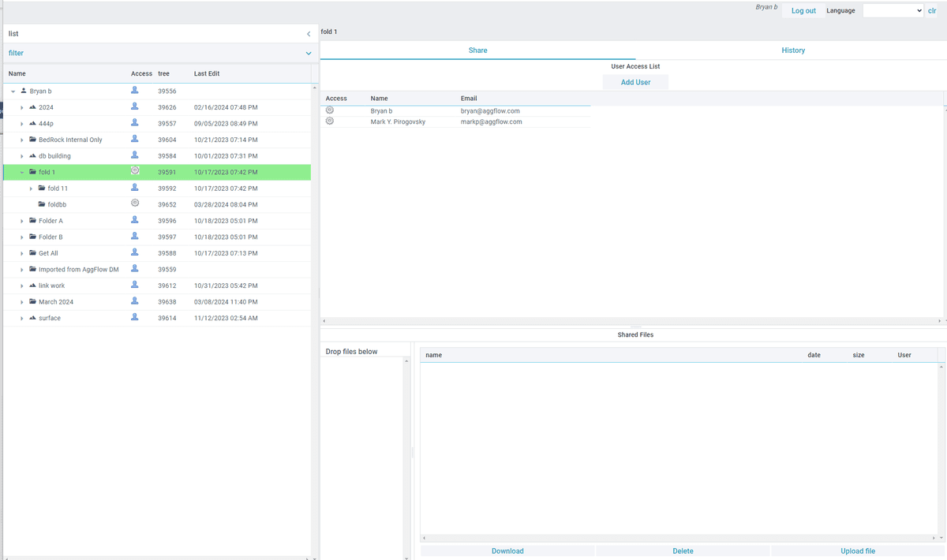Viewport: 947px width, 560px height.
Task: Sort by the Last Edit column header
Action: pyautogui.click(x=207, y=73)
